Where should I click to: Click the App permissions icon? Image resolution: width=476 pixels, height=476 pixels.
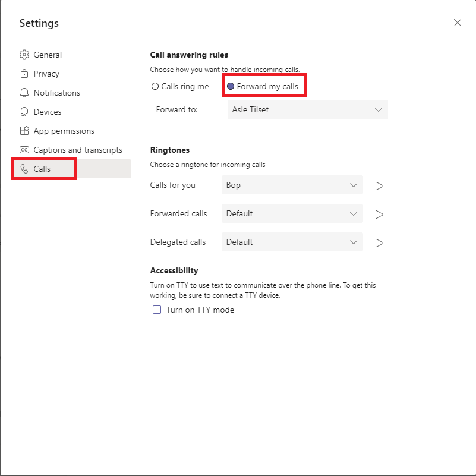pyautogui.click(x=24, y=131)
